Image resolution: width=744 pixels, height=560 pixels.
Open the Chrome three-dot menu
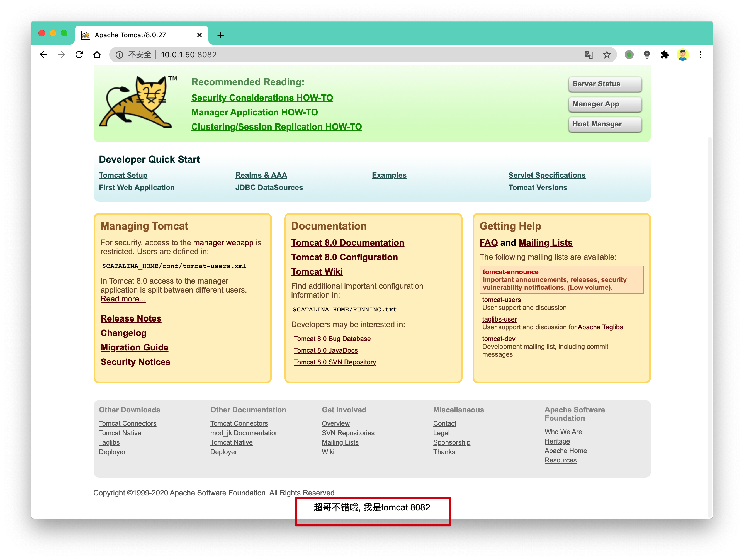[700, 55]
